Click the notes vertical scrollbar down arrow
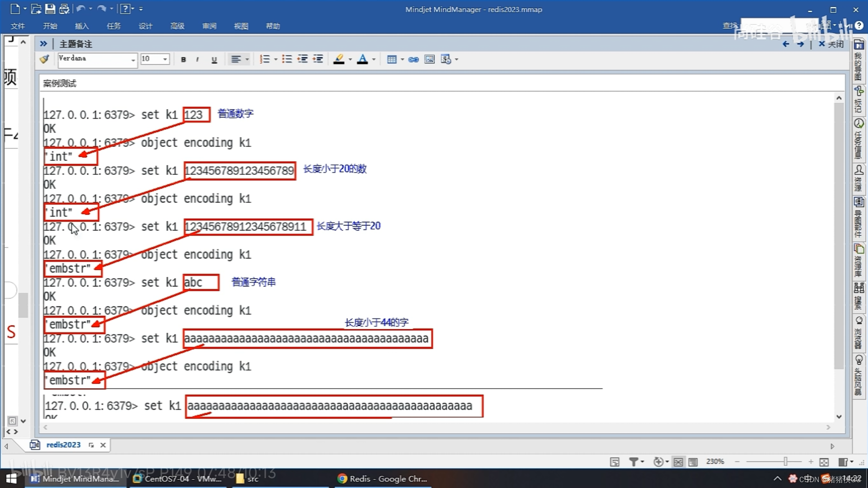This screenshot has width=868, height=488. (x=839, y=416)
